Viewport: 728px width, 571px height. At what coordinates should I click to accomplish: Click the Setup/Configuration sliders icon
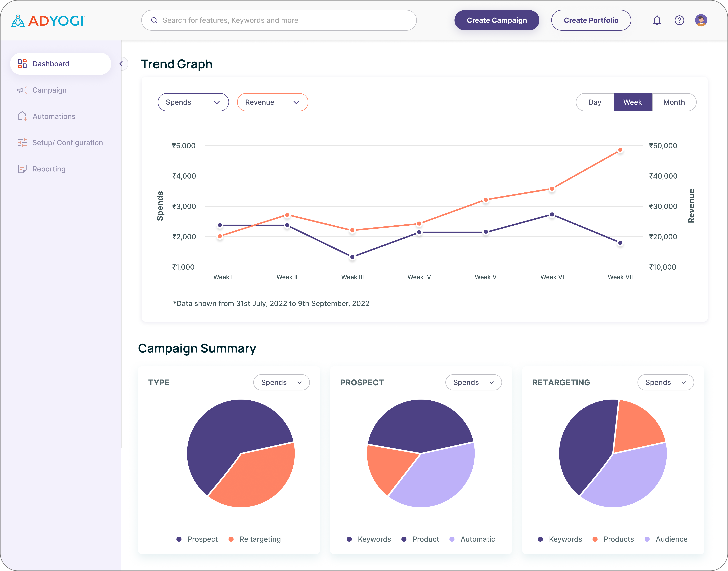[22, 143]
